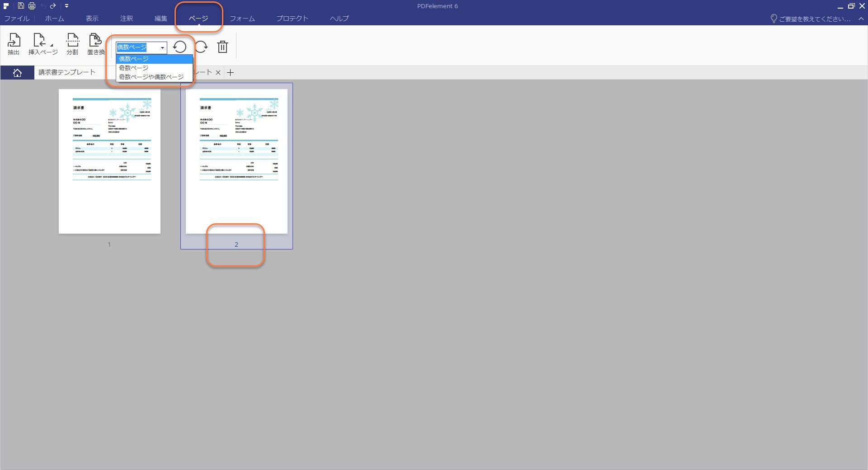The height and width of the screenshot is (470, 868).
Task: Choose 偶数ページ in the dropdown list
Action: [x=155, y=59]
